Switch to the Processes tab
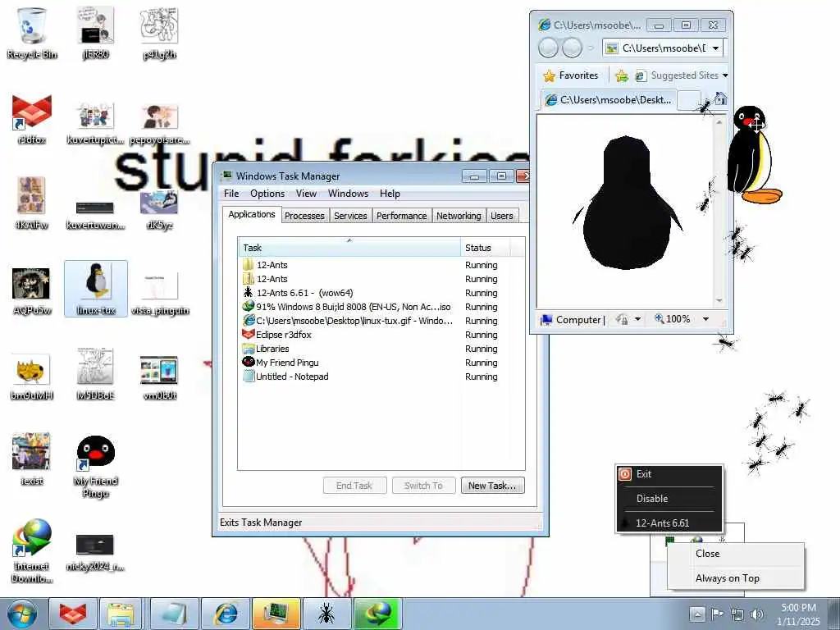Viewport: 840px width, 630px height. pyautogui.click(x=304, y=216)
